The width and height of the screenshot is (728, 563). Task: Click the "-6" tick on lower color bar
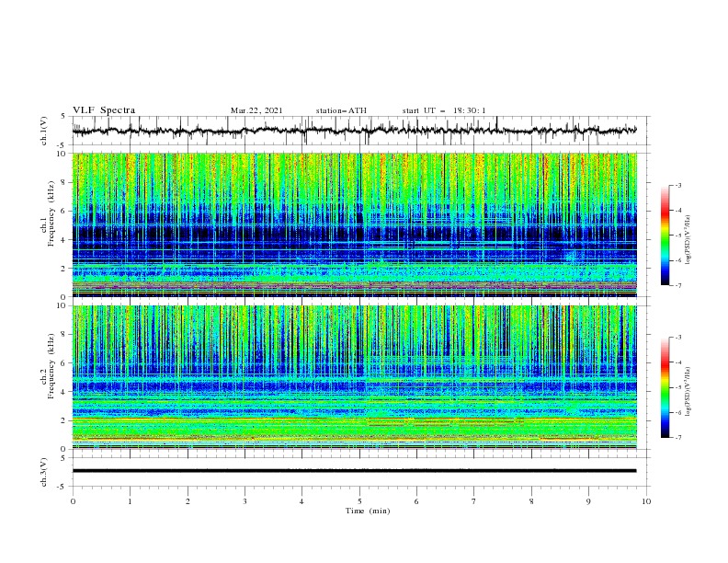(x=677, y=412)
